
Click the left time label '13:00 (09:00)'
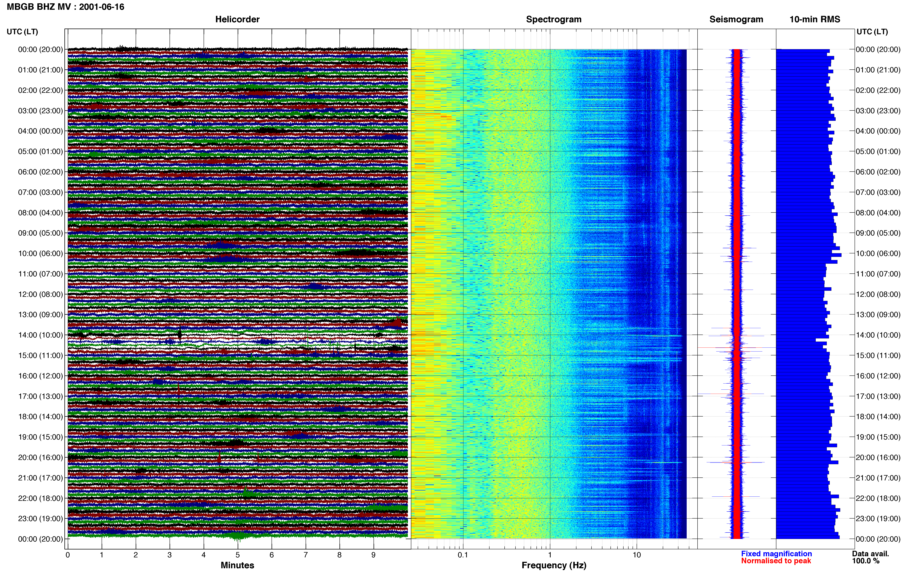pyautogui.click(x=41, y=314)
